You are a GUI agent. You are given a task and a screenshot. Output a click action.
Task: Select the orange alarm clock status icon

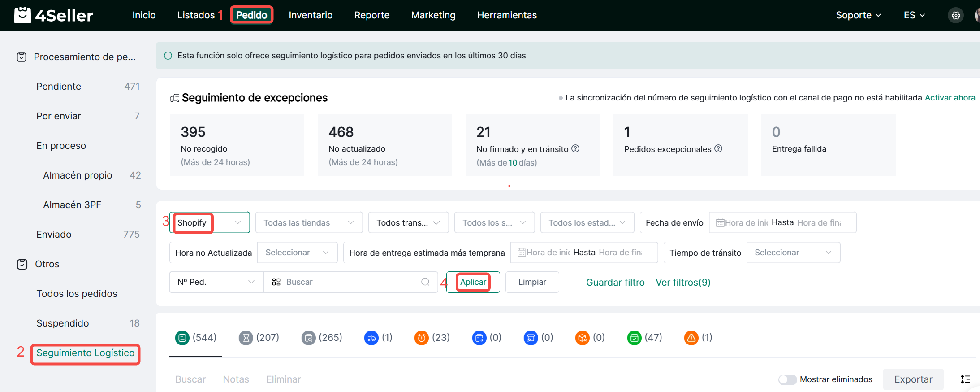click(421, 338)
